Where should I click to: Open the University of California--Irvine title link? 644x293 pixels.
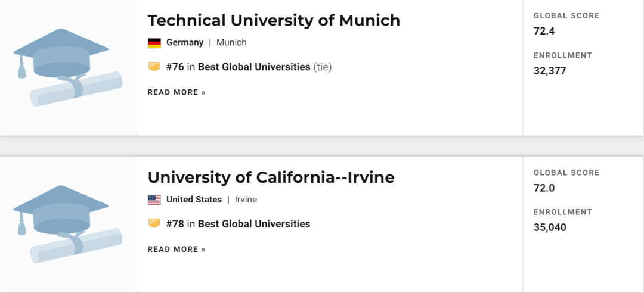[x=271, y=177]
